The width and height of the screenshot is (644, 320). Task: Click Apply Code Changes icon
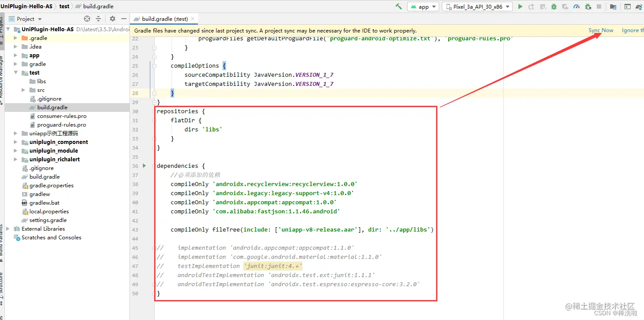(x=543, y=7)
